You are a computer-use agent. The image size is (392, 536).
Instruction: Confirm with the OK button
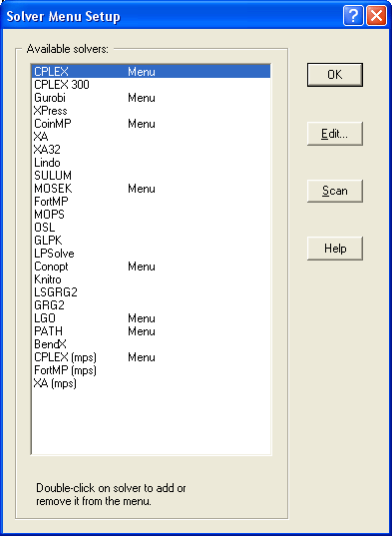(334, 75)
